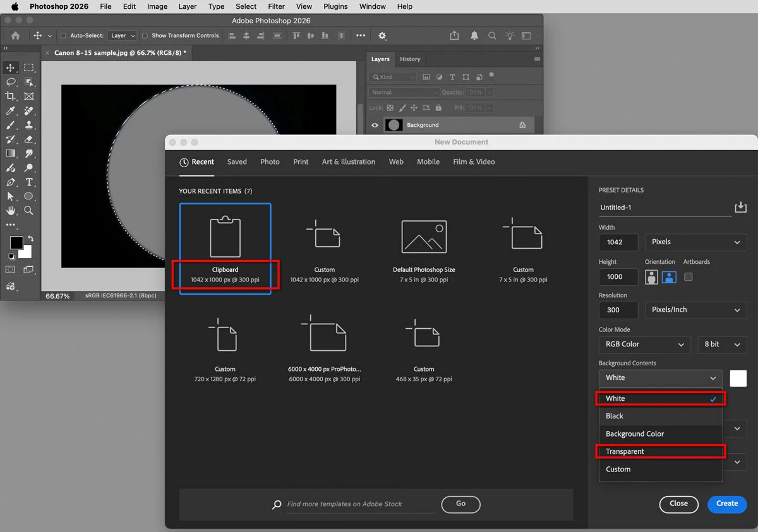Open the RGB Color mode dropdown

click(645, 345)
